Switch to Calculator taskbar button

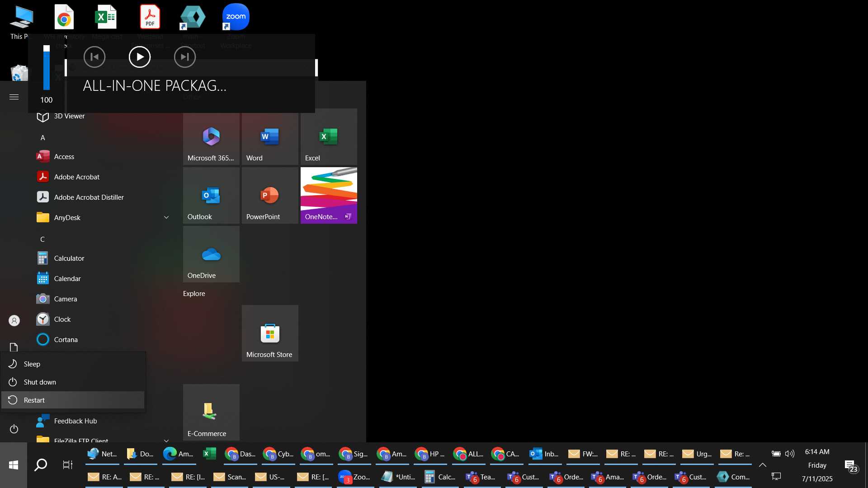point(440,477)
